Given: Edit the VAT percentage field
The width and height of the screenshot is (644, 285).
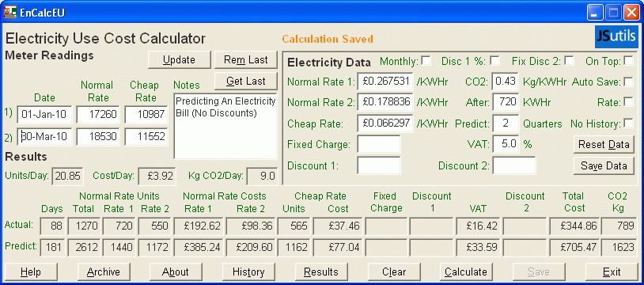Looking at the screenshot, I should (506, 144).
